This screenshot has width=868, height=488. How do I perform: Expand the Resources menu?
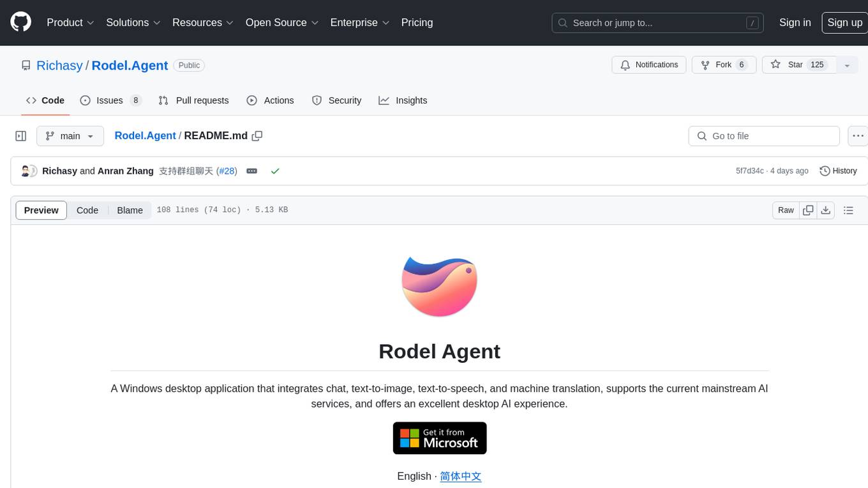(203, 22)
